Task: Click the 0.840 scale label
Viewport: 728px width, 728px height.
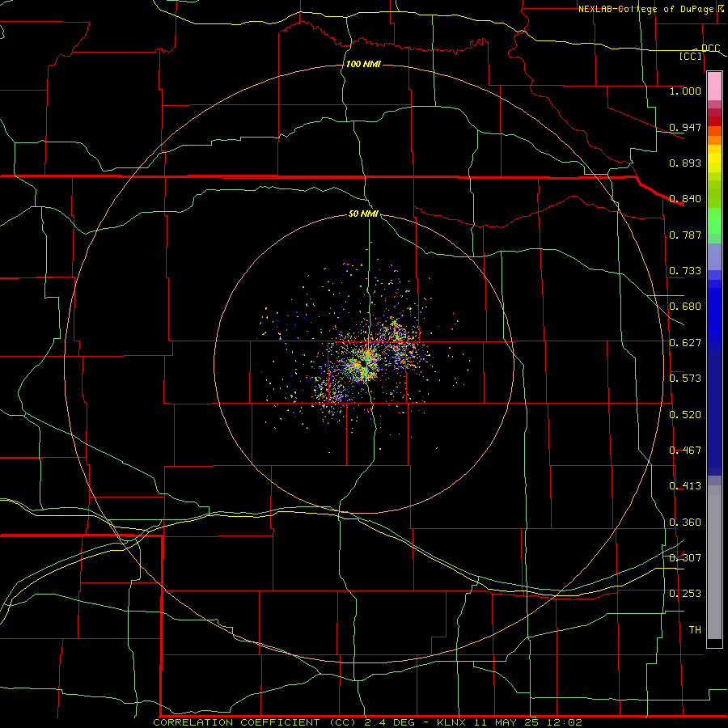Action: click(x=685, y=198)
